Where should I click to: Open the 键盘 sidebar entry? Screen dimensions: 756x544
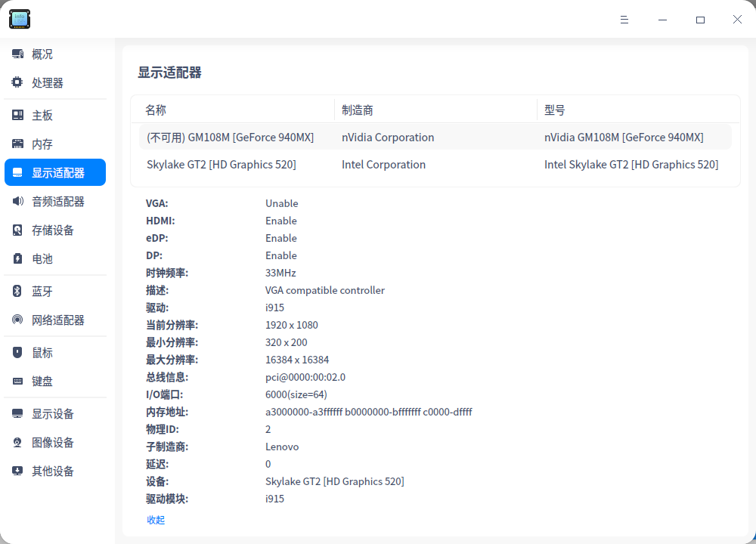[55, 381]
